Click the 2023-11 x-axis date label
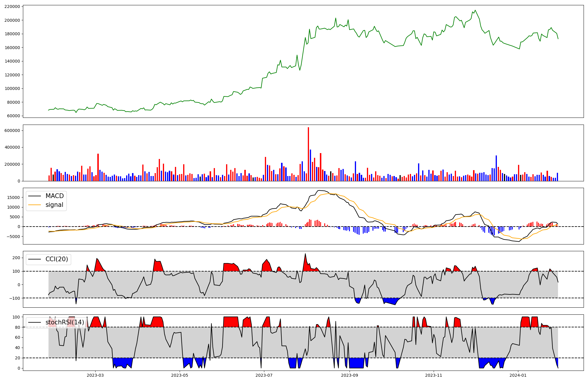This screenshot has height=382, width=588. coord(434,375)
